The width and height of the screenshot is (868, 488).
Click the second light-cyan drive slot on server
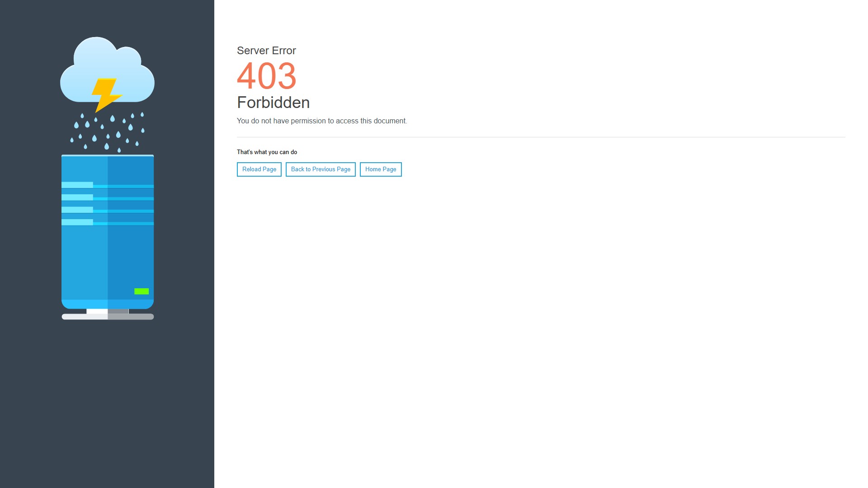tap(77, 197)
